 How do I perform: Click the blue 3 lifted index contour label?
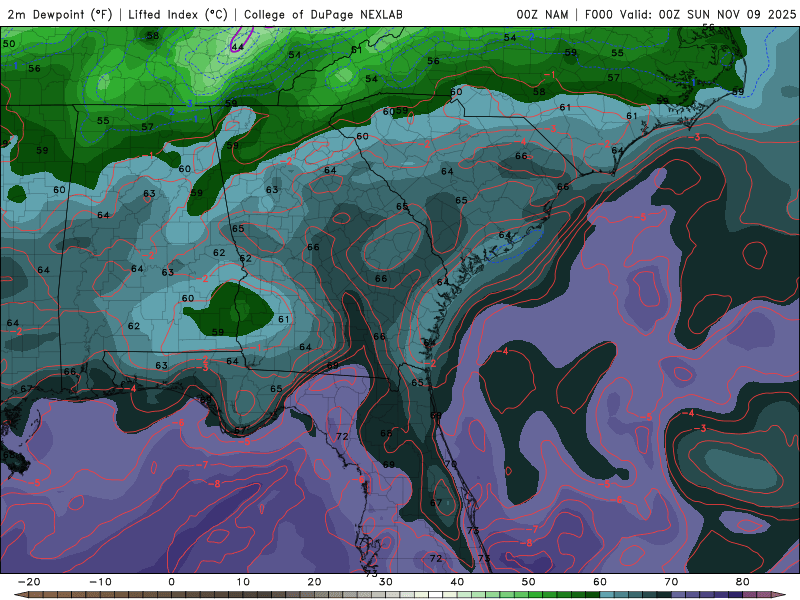click(x=190, y=104)
